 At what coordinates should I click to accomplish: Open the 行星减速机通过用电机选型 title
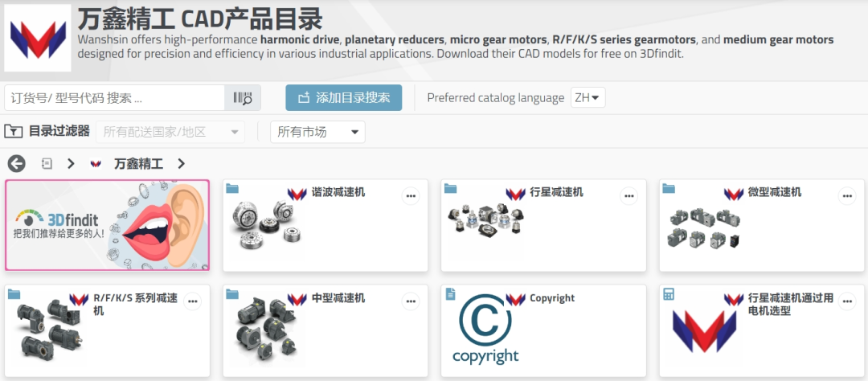click(791, 304)
